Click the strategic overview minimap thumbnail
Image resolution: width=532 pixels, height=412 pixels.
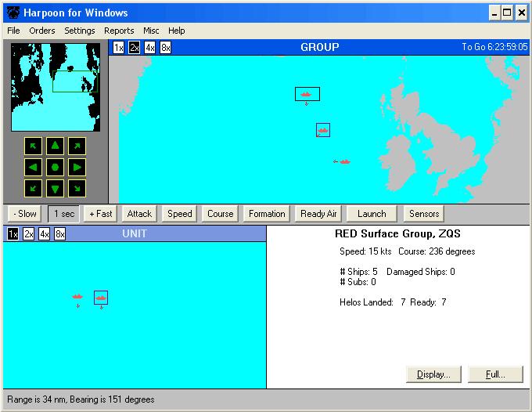(56, 87)
